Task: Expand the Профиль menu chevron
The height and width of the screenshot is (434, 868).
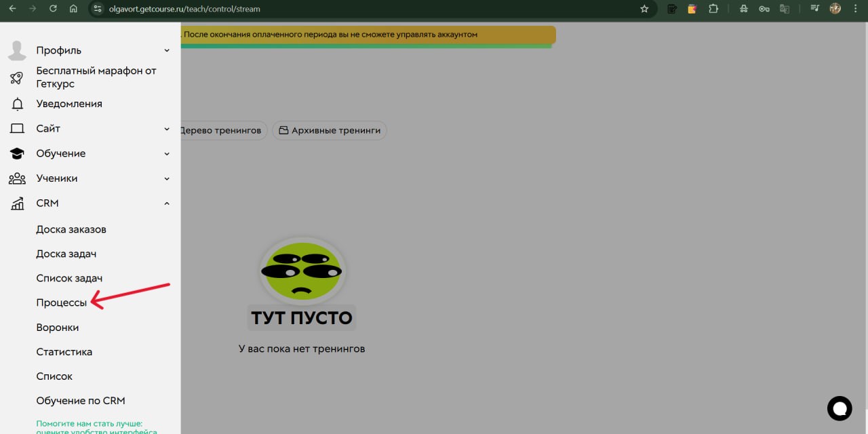Action: pos(167,51)
